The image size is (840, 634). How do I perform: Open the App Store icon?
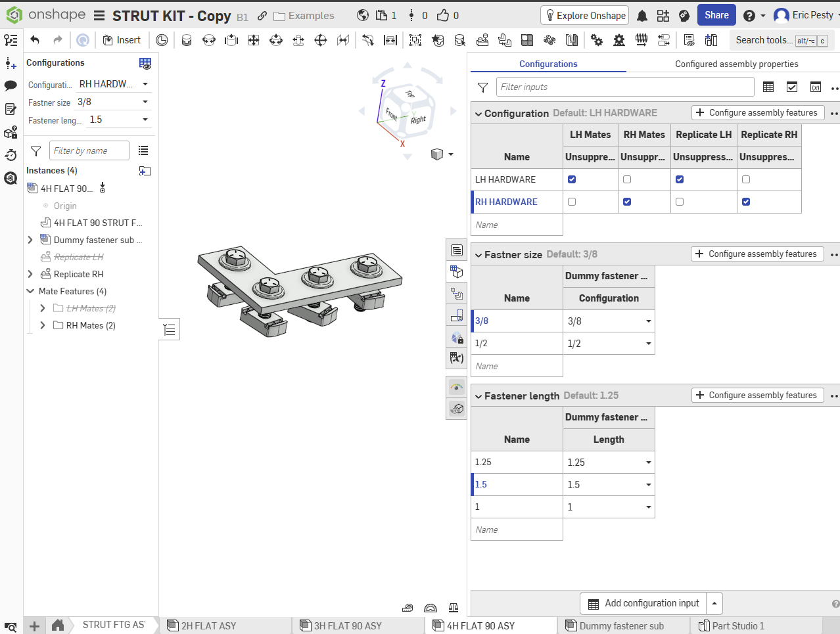pyautogui.click(x=663, y=16)
